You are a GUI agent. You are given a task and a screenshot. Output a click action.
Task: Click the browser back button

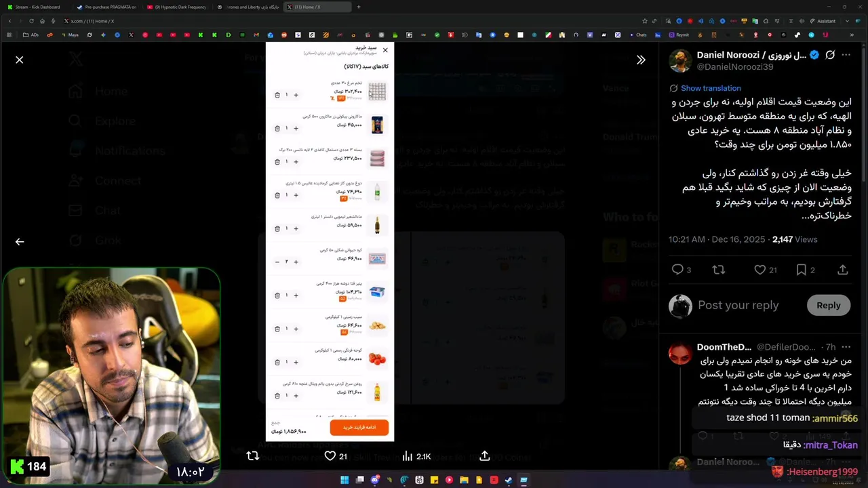(10, 21)
